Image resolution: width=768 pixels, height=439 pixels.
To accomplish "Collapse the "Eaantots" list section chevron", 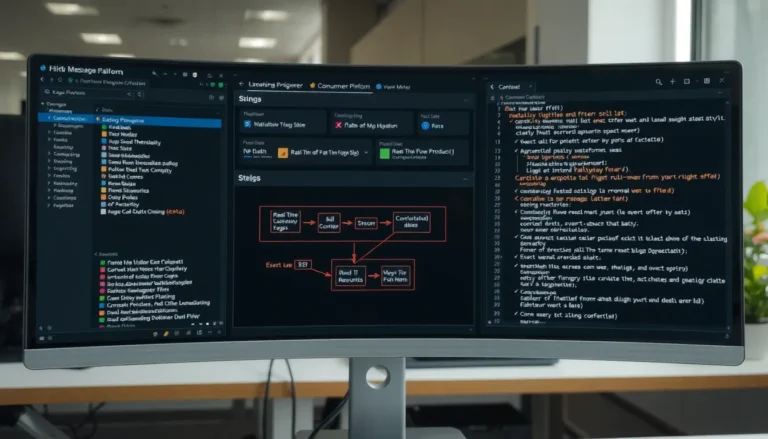I will [96, 254].
